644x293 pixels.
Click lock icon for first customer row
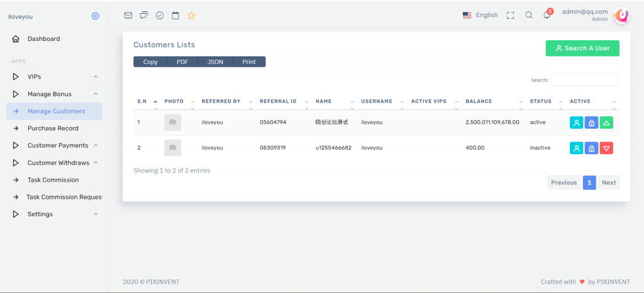[591, 123]
